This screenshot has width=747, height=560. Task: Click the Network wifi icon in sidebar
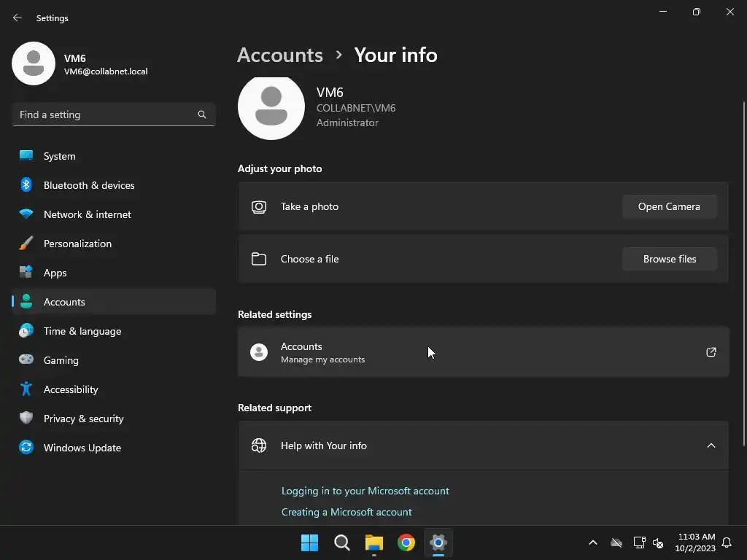click(x=26, y=214)
